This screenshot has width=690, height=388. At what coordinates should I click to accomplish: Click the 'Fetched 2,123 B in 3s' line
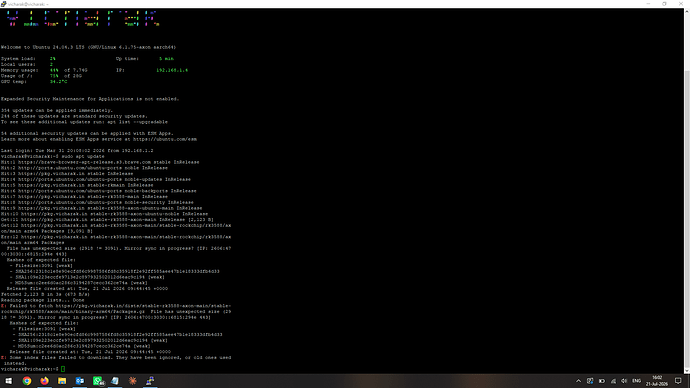click(45, 294)
